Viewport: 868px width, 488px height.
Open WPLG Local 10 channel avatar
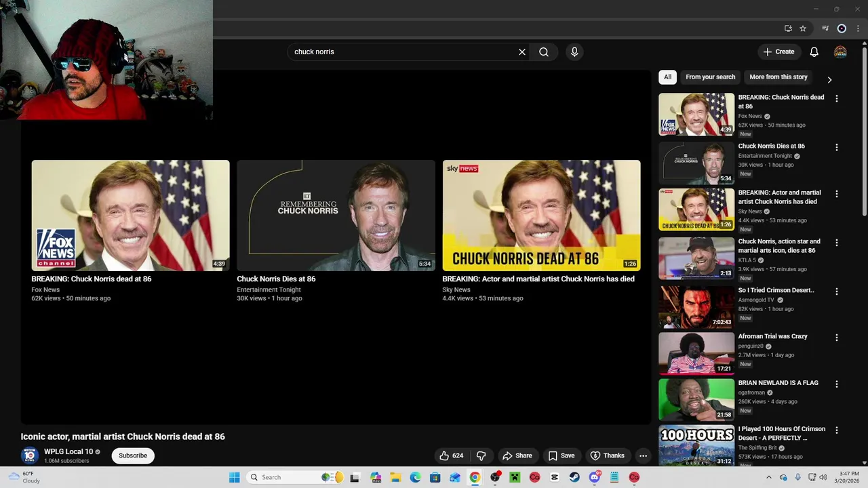pyautogui.click(x=29, y=455)
